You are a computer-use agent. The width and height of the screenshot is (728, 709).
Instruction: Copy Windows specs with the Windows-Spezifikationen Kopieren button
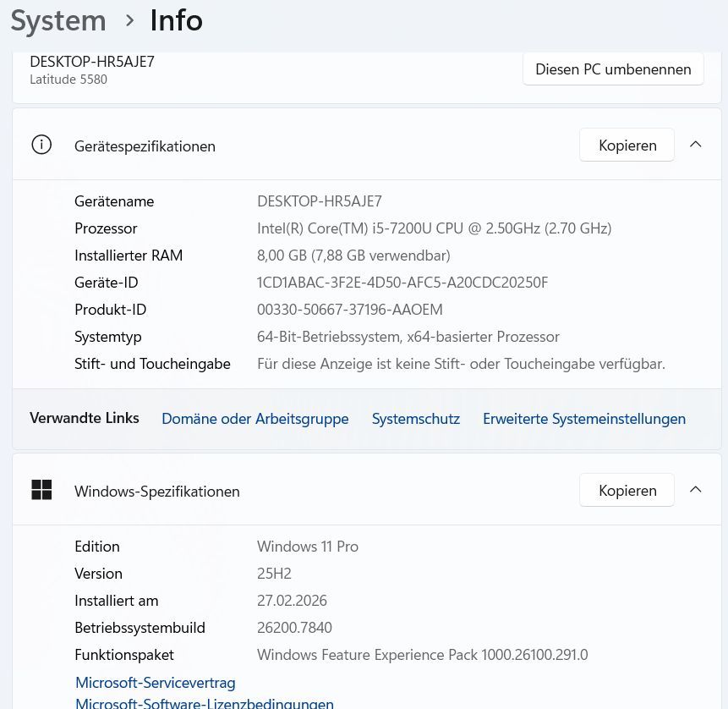point(627,490)
